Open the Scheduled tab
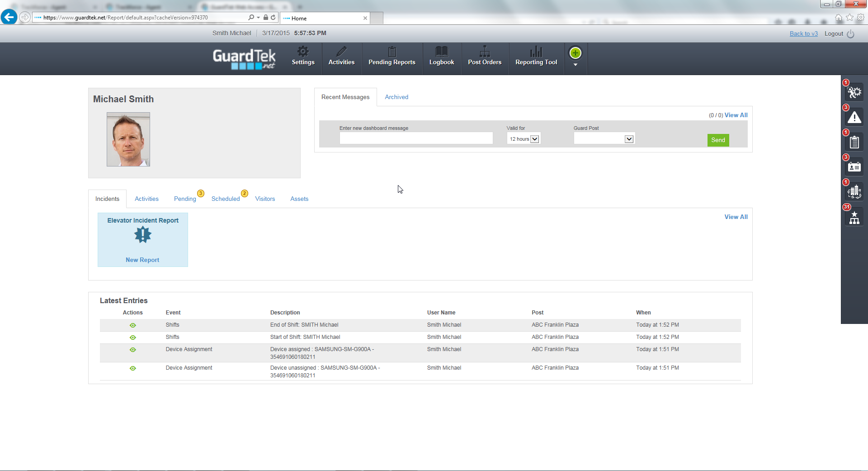Image resolution: width=868 pixels, height=471 pixels. click(225, 199)
